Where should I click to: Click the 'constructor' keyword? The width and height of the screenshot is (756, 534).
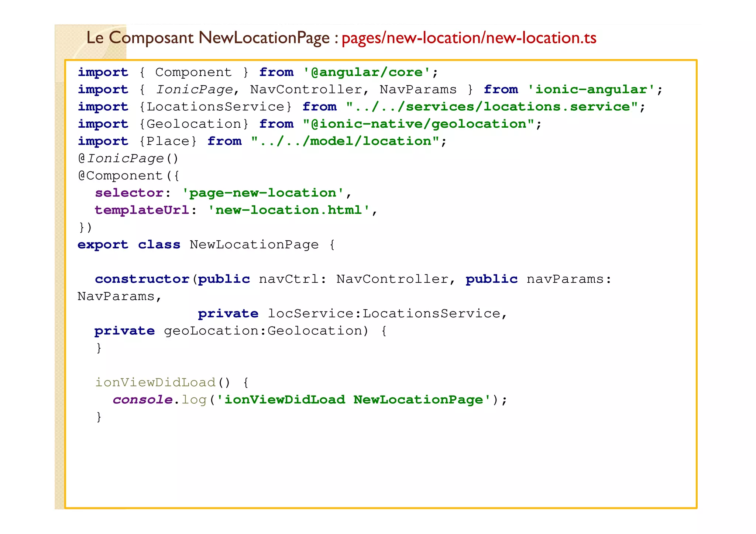(142, 279)
